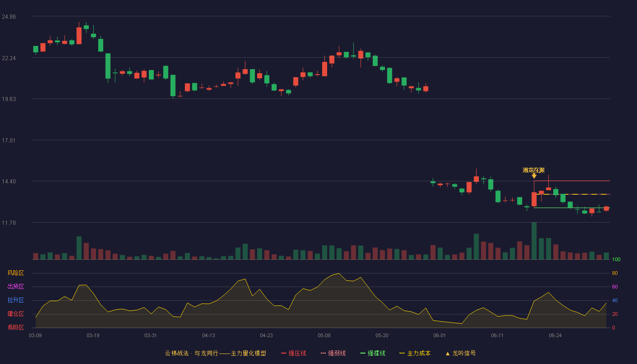Viewport: 637px width, 364px height.
Task: Click the chart title 云梯战法 text
Action: 177,353
